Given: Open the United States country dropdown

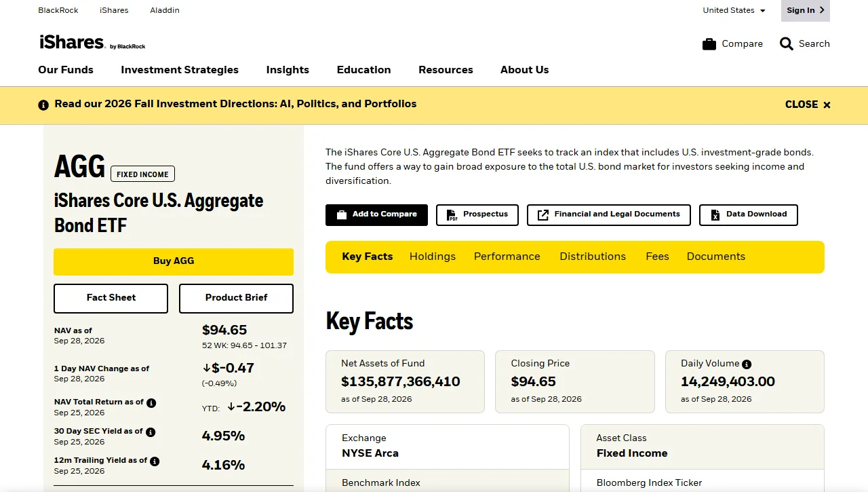Looking at the screenshot, I should [734, 10].
